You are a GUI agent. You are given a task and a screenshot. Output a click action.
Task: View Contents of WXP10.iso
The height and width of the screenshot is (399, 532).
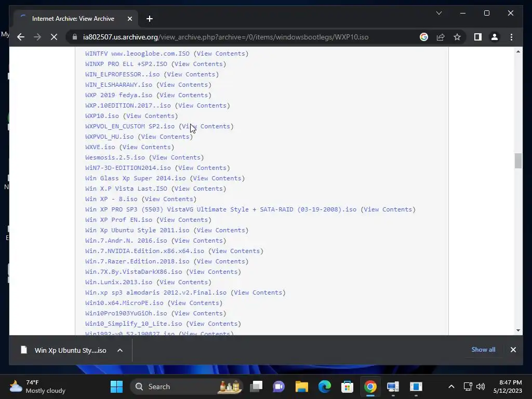pos(150,116)
